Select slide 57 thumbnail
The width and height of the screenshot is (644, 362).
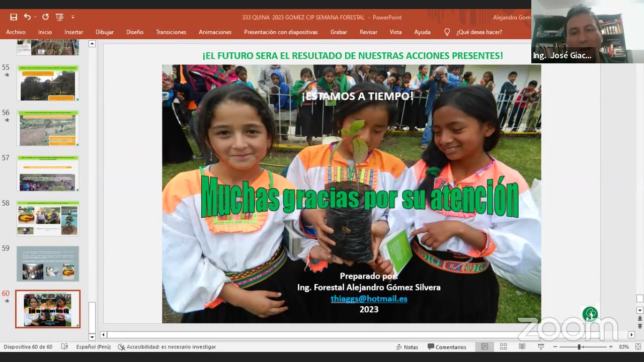point(48,173)
